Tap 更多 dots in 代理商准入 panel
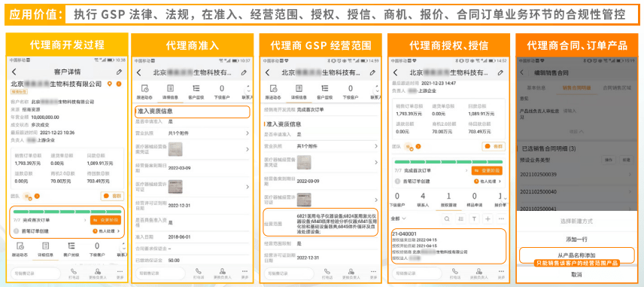This screenshot has height=287, width=644. click(245, 273)
